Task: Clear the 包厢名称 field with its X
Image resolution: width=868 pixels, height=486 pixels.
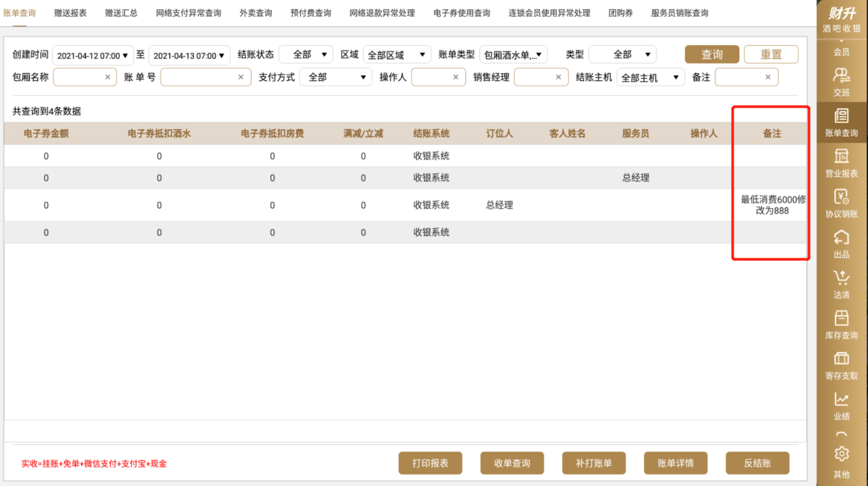Action: pyautogui.click(x=108, y=77)
